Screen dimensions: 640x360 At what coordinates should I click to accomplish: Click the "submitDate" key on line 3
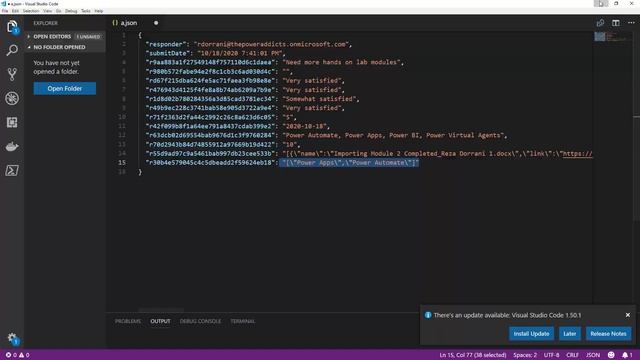tap(168, 53)
